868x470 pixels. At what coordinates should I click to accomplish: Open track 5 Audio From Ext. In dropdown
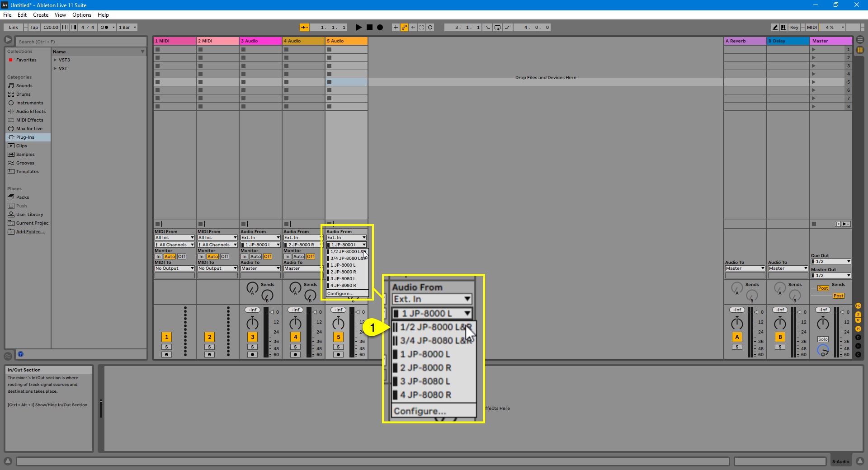click(346, 238)
